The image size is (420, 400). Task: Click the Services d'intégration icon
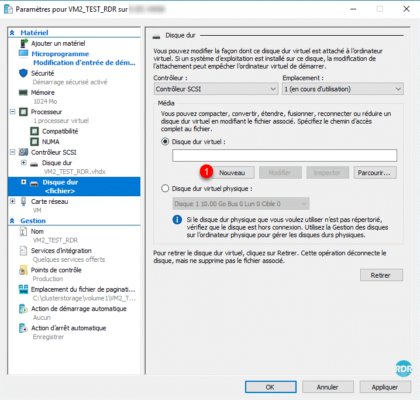23,251
